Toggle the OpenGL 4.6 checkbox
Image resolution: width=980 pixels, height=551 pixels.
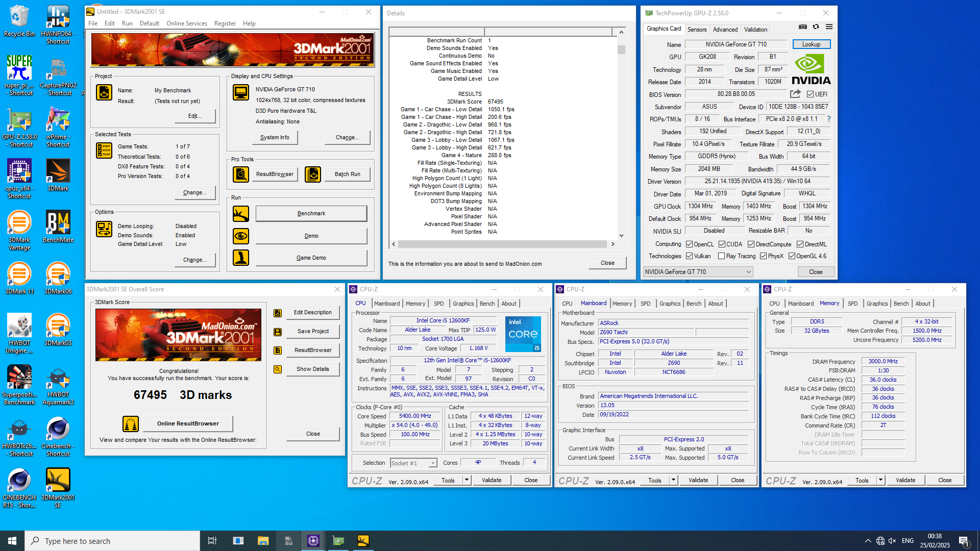(x=792, y=256)
